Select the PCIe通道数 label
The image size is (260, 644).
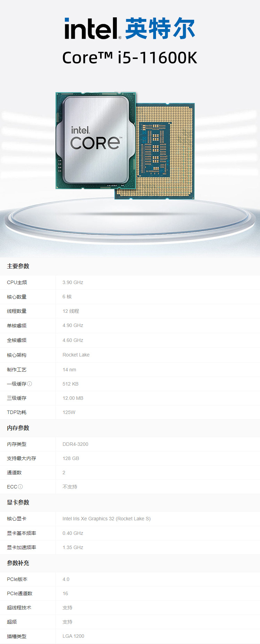click(x=19, y=593)
